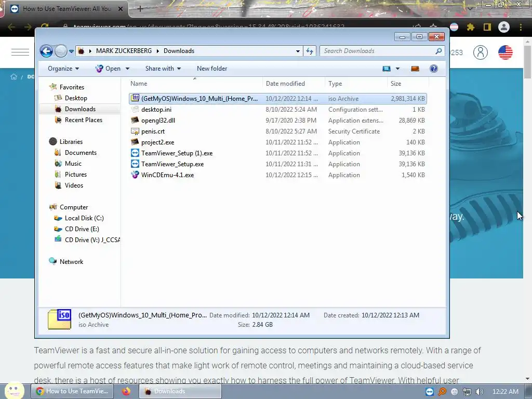Image resolution: width=532 pixels, height=399 pixels.
Task: Expand the view options dropdown arrow
Action: [x=397, y=69]
